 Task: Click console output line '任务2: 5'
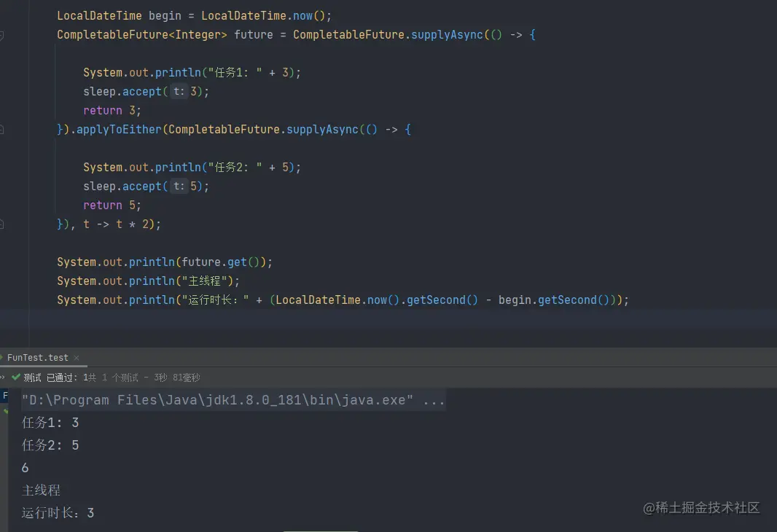50,445
